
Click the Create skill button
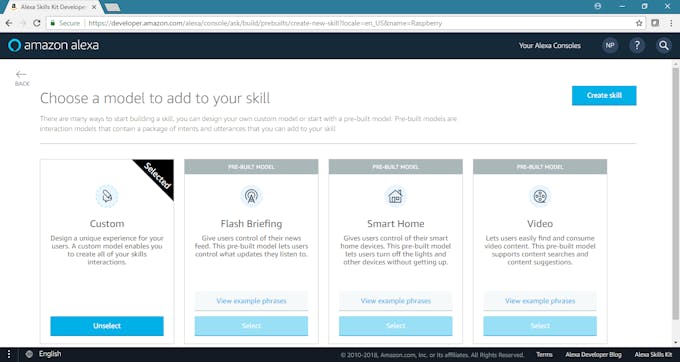coord(604,95)
